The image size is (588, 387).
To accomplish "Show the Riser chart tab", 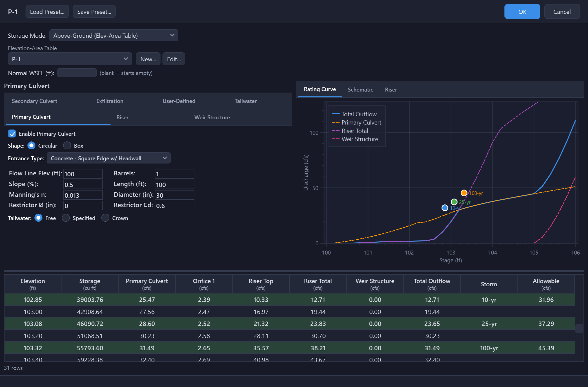I will pos(391,90).
